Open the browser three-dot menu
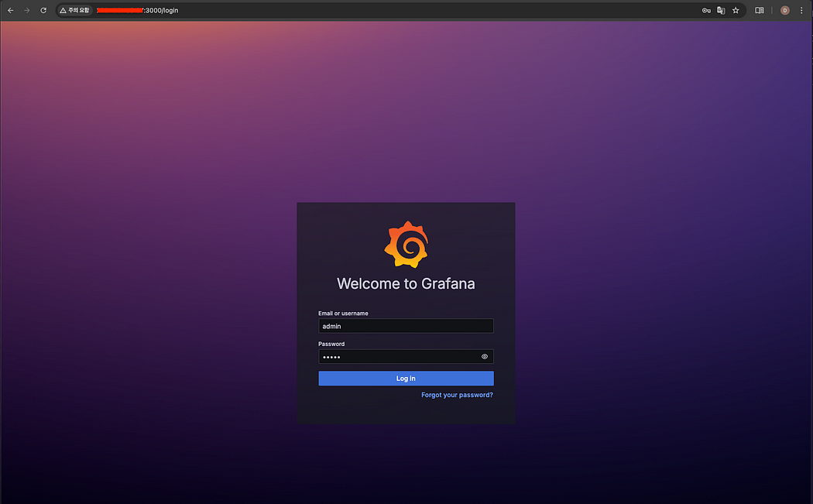813x504 pixels. click(x=801, y=10)
